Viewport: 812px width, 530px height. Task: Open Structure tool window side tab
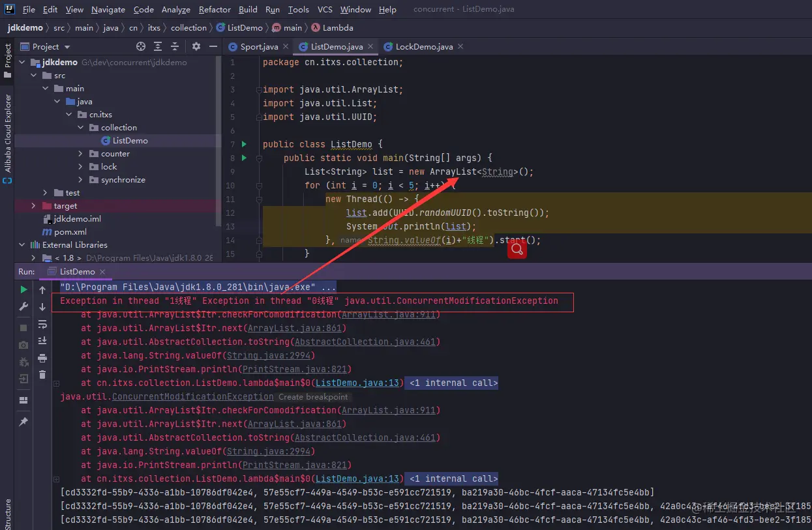[8, 514]
